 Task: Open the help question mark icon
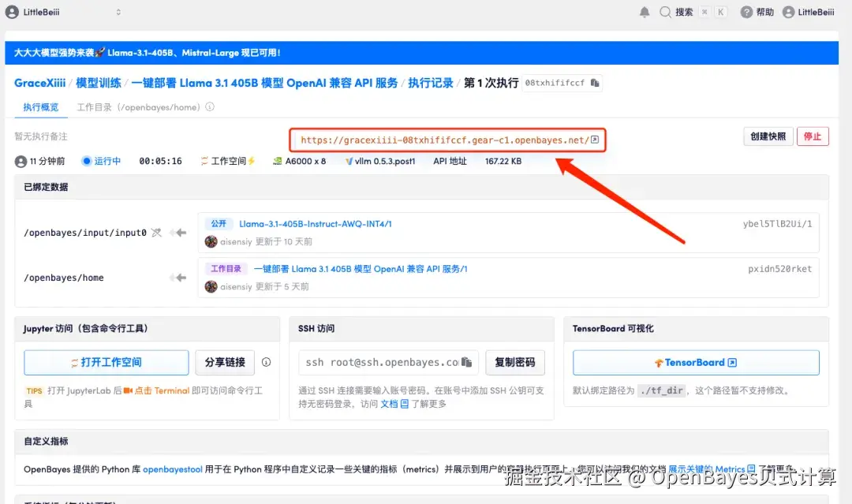pyautogui.click(x=746, y=12)
